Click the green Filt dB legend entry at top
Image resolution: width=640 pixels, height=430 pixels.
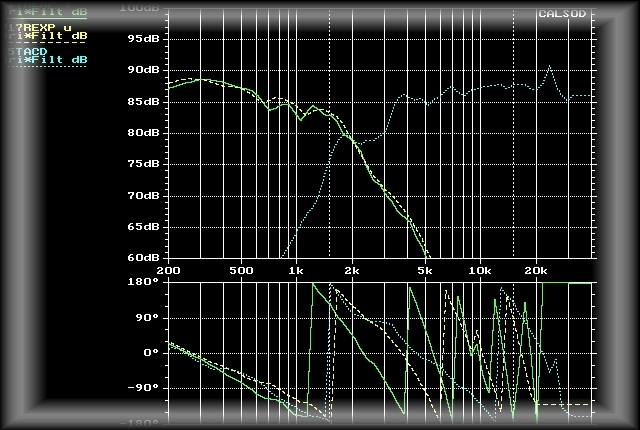click(x=47, y=12)
